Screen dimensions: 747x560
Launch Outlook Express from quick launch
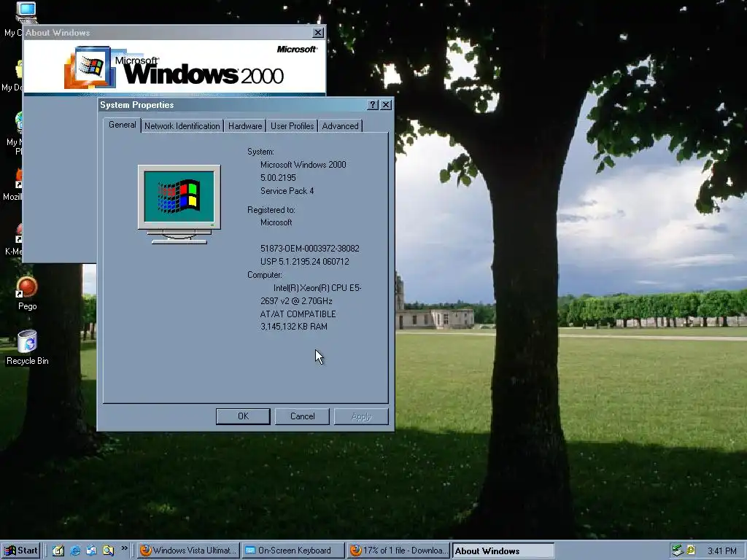(91, 551)
